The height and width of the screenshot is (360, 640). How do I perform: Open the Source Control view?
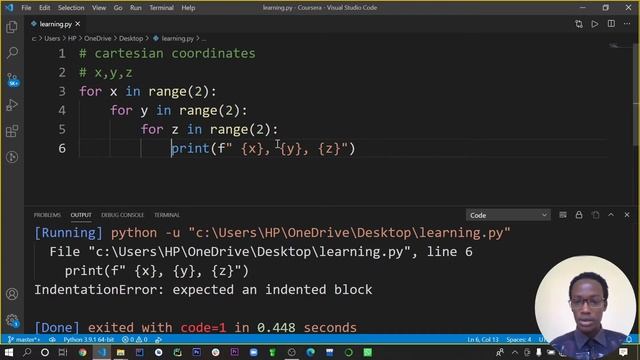pos(12,79)
